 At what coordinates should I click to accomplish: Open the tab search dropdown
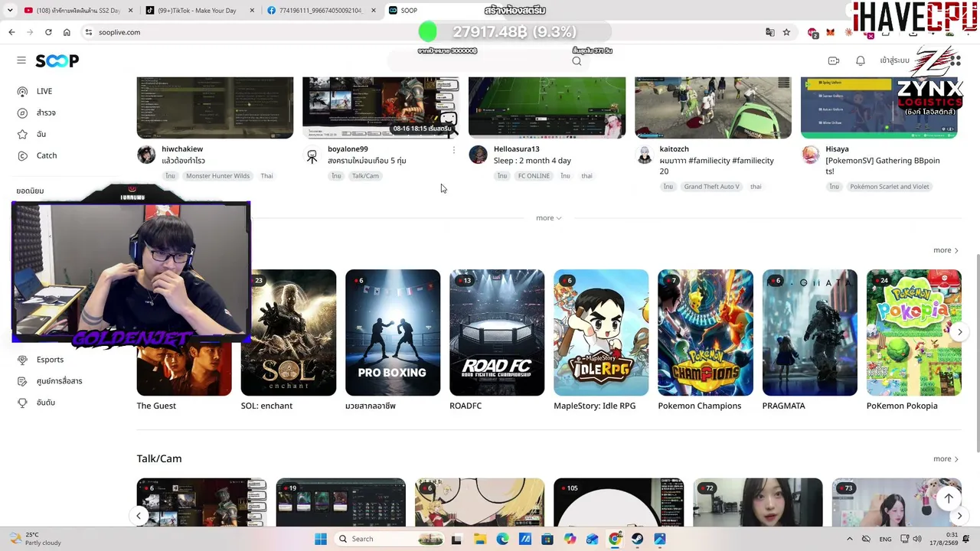(11, 11)
